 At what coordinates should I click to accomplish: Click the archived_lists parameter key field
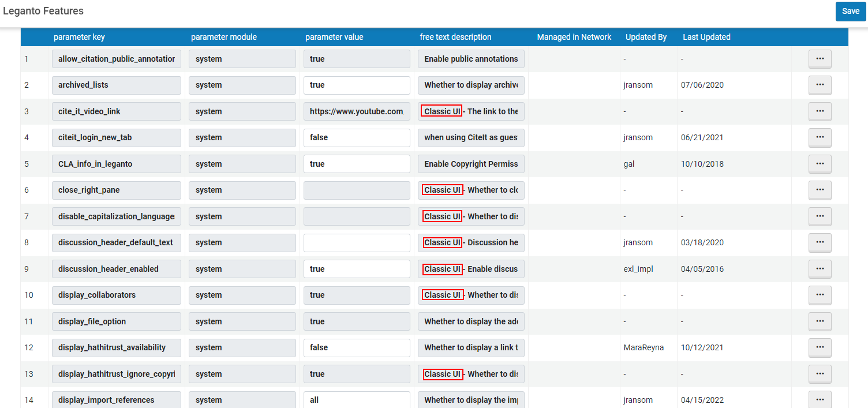point(117,85)
